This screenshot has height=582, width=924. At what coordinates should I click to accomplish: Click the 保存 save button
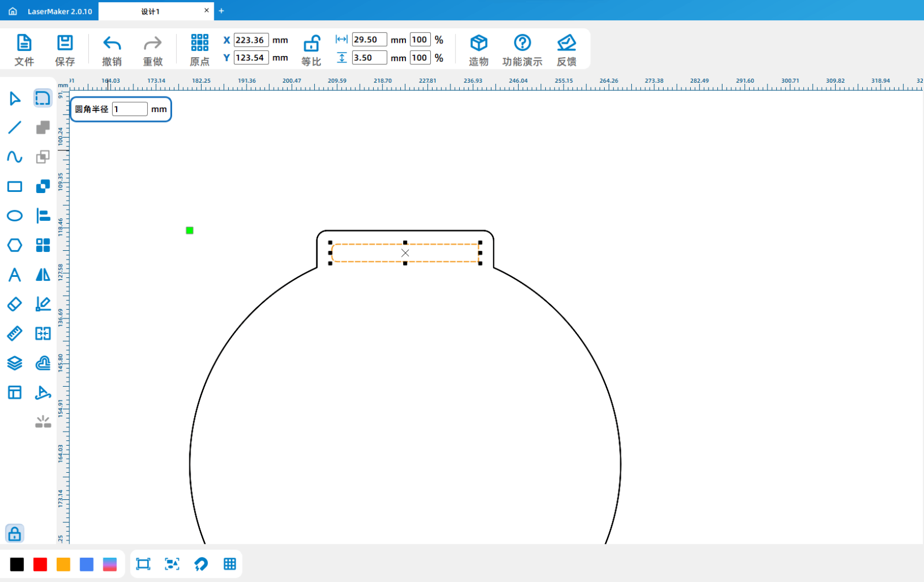point(65,50)
